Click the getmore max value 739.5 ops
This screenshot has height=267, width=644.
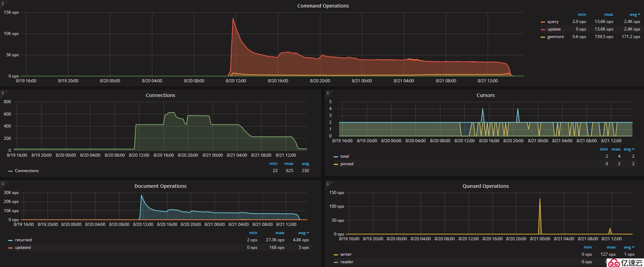coord(604,37)
